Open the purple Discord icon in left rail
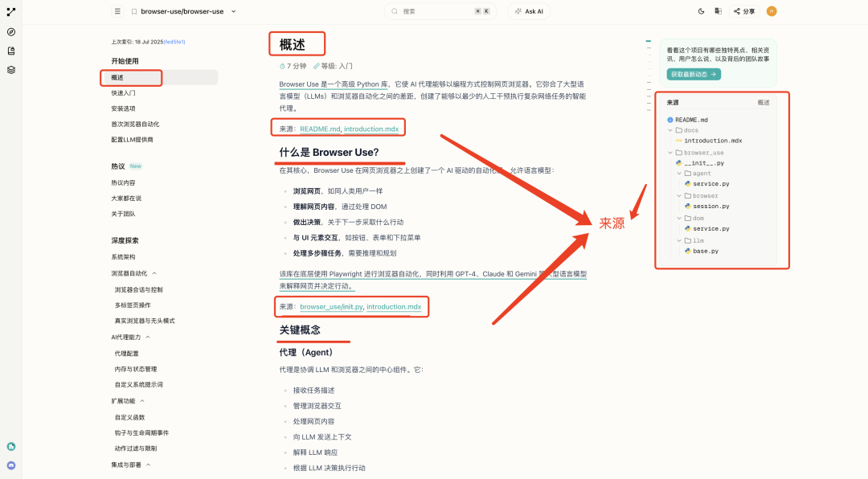 [11, 465]
